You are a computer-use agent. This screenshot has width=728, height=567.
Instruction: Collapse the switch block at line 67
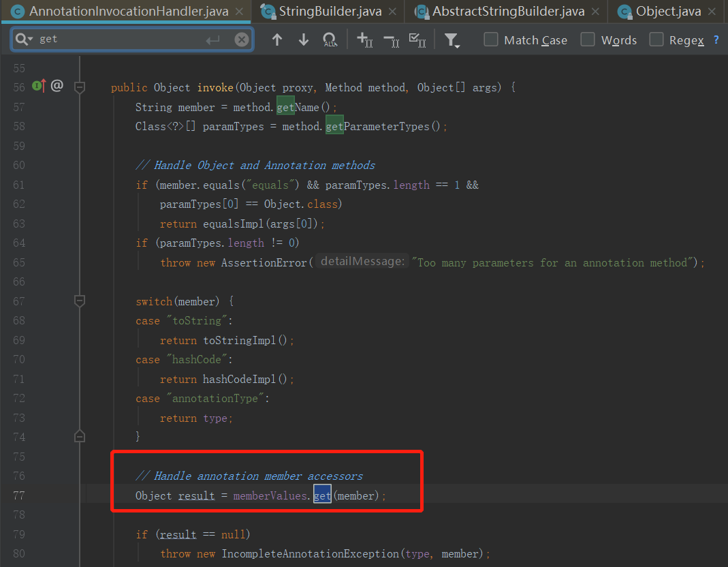tap(80, 301)
